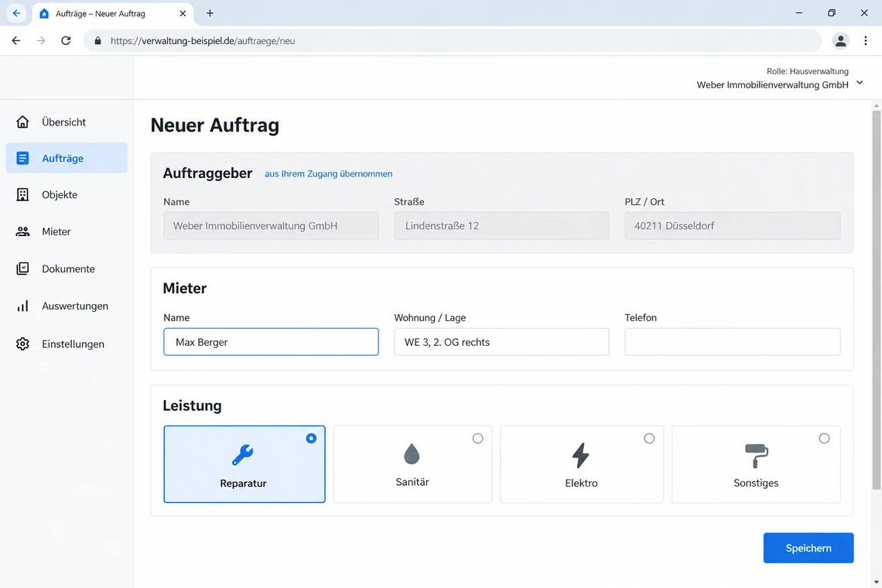Click the empty Telefon input field

pyautogui.click(x=733, y=341)
